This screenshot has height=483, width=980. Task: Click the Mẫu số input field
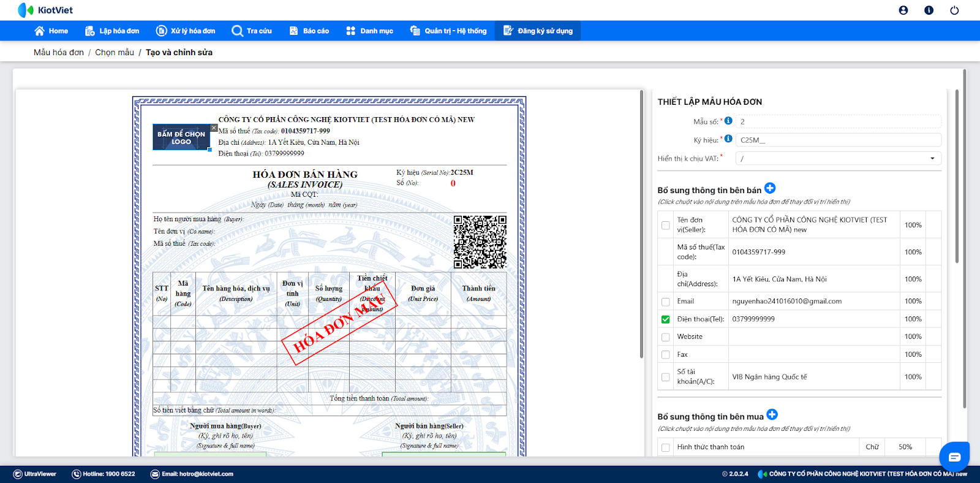[x=839, y=121]
